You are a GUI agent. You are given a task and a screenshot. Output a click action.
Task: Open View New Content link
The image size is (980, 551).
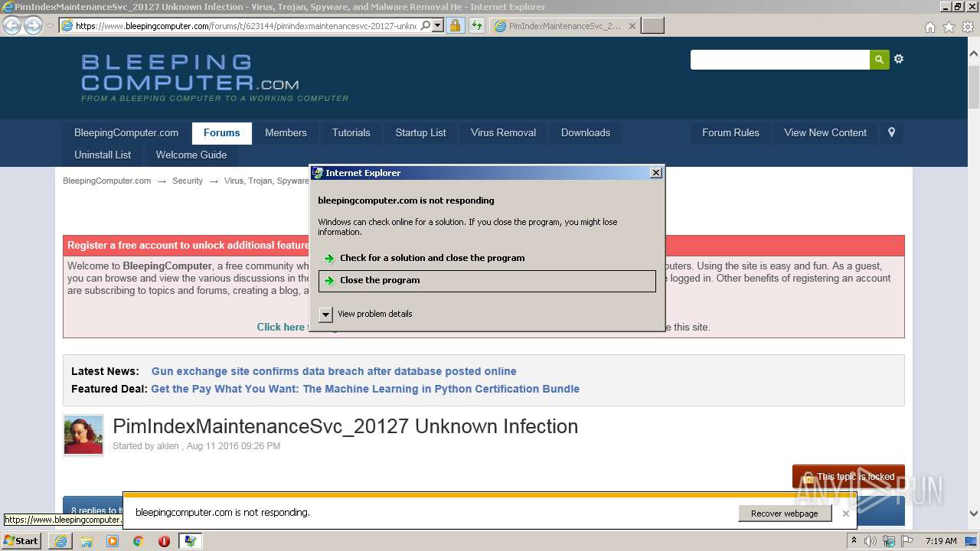click(825, 132)
